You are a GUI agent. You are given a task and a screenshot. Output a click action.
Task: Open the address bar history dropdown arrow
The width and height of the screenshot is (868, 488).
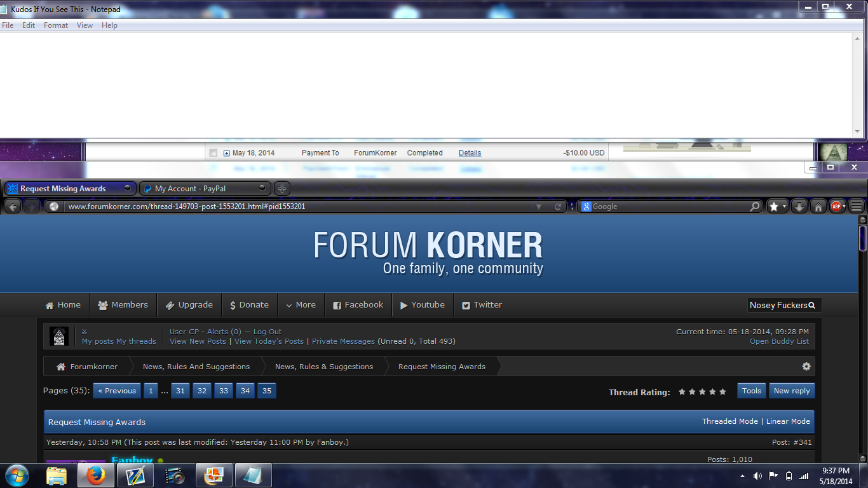coord(539,207)
